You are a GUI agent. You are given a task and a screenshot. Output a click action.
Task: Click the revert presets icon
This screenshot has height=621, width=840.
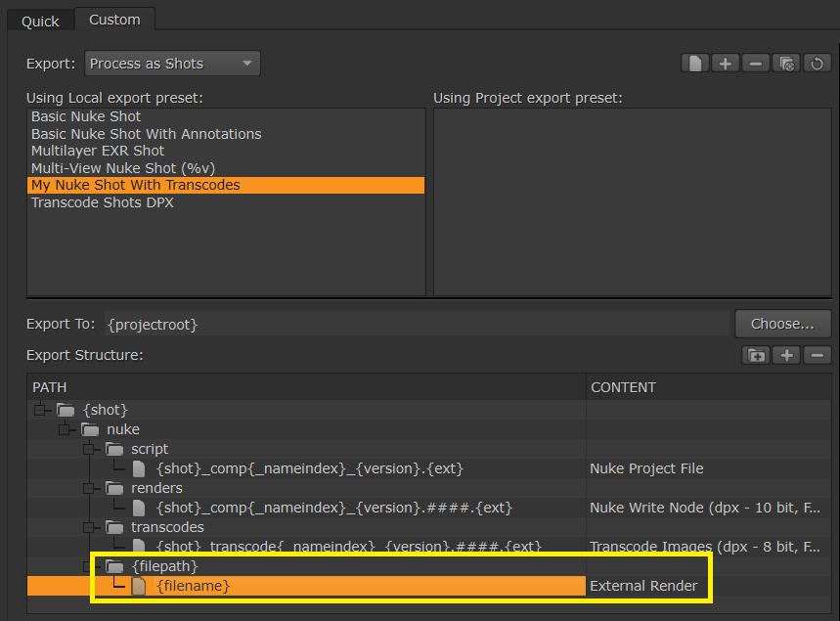click(x=817, y=62)
